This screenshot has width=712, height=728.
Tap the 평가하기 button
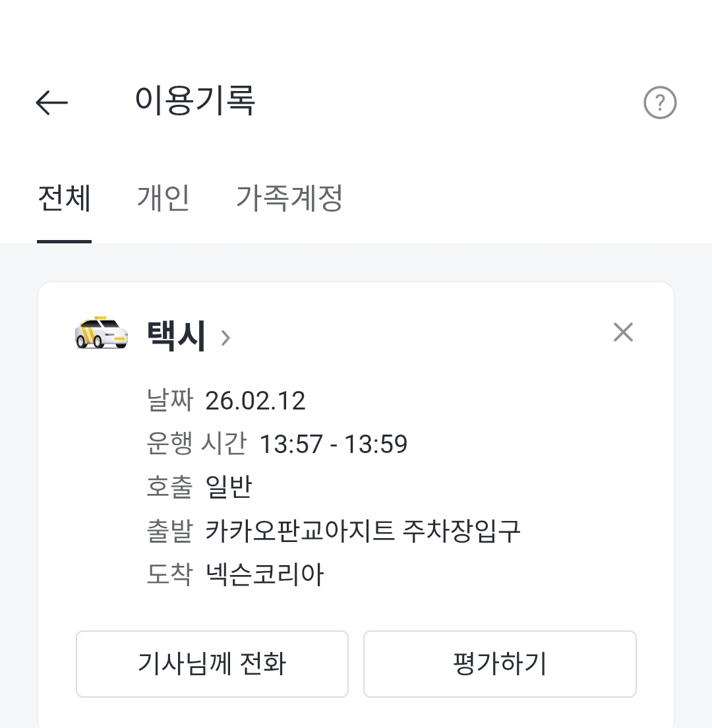point(500,663)
